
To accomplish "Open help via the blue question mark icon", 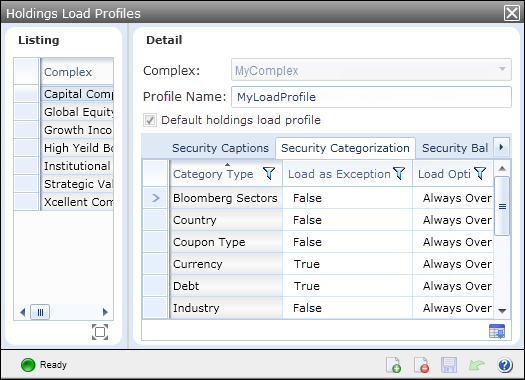I will 505,365.
